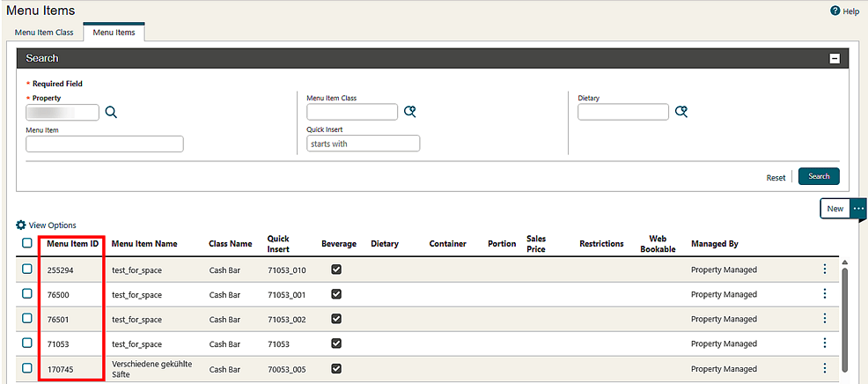Toggle the select-all header checkbox
868x384 pixels.
click(26, 243)
